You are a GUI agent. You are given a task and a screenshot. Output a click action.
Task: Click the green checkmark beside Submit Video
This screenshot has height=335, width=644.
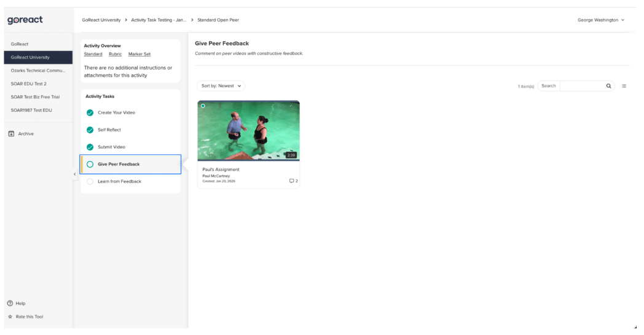point(90,147)
